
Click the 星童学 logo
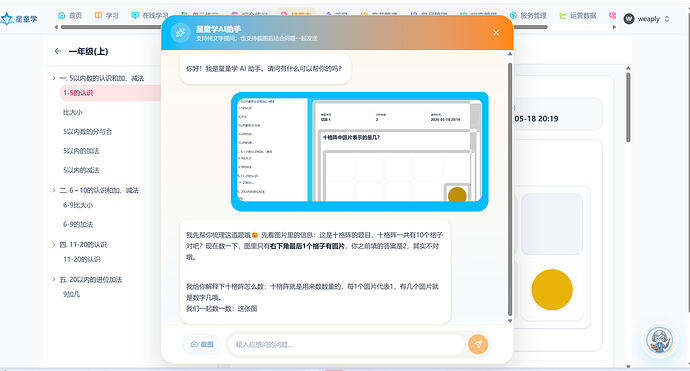[x=19, y=19]
